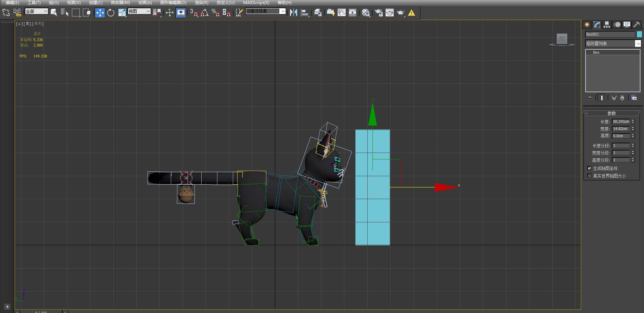Toggle Window/Crossing selection mode
Screen dimensions: 644x313
coord(87,13)
